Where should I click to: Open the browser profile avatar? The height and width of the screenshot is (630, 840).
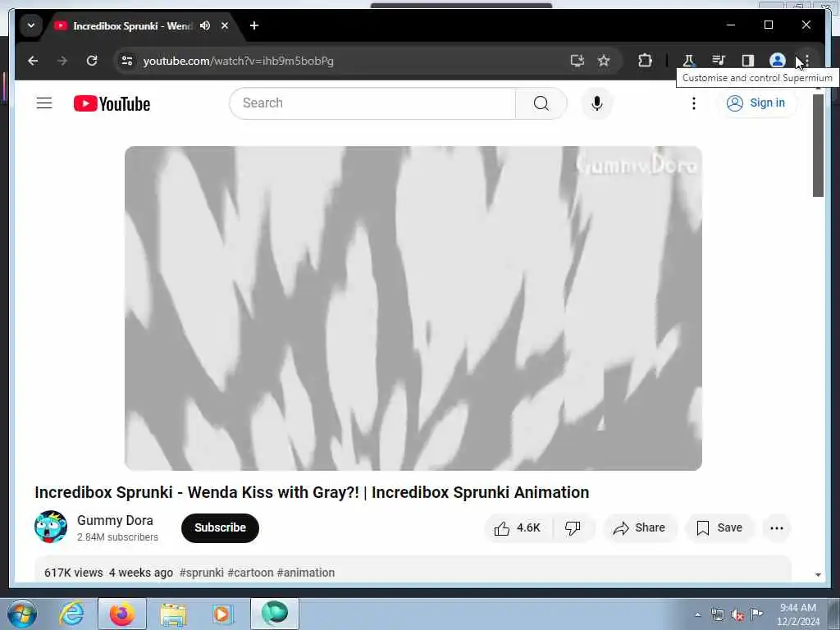tap(778, 61)
